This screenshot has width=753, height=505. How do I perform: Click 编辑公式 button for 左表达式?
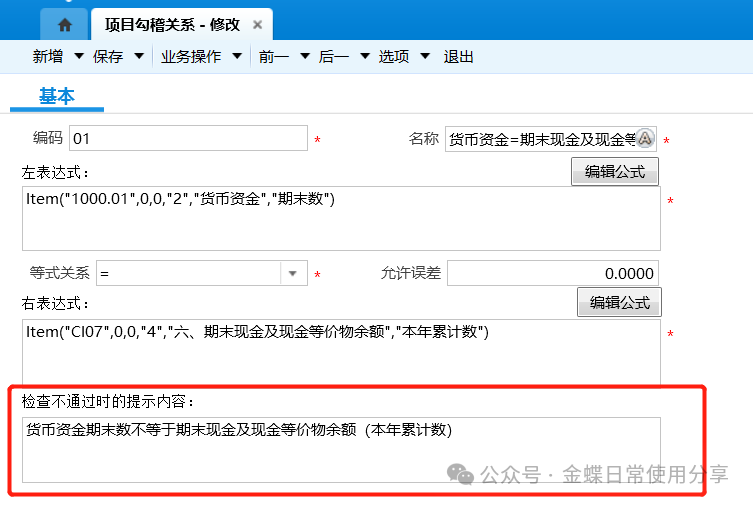615,171
